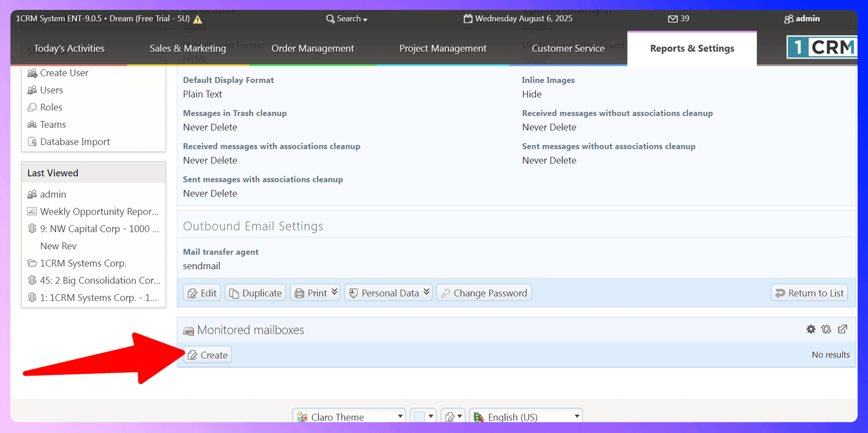Open the Order Management tab
This screenshot has width=868, height=433.
tap(312, 48)
